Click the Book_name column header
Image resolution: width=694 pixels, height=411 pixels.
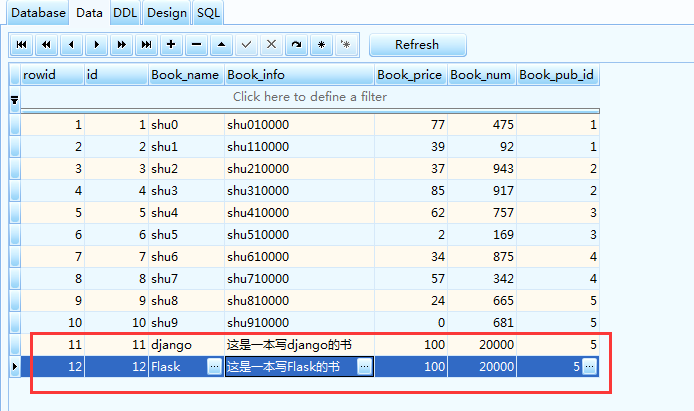186,75
